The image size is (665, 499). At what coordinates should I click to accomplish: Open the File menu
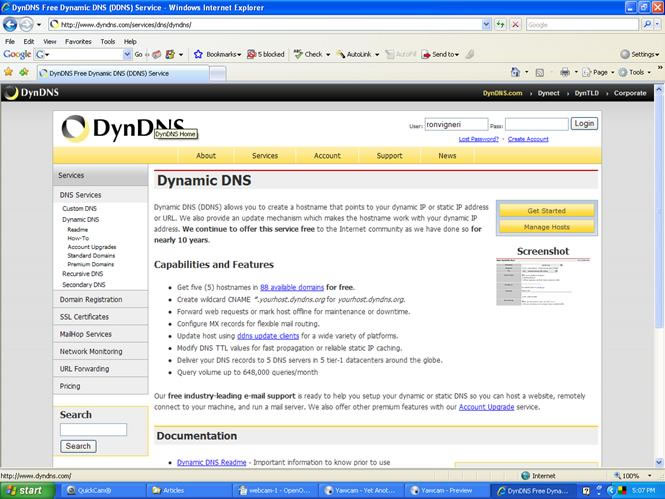[x=10, y=42]
